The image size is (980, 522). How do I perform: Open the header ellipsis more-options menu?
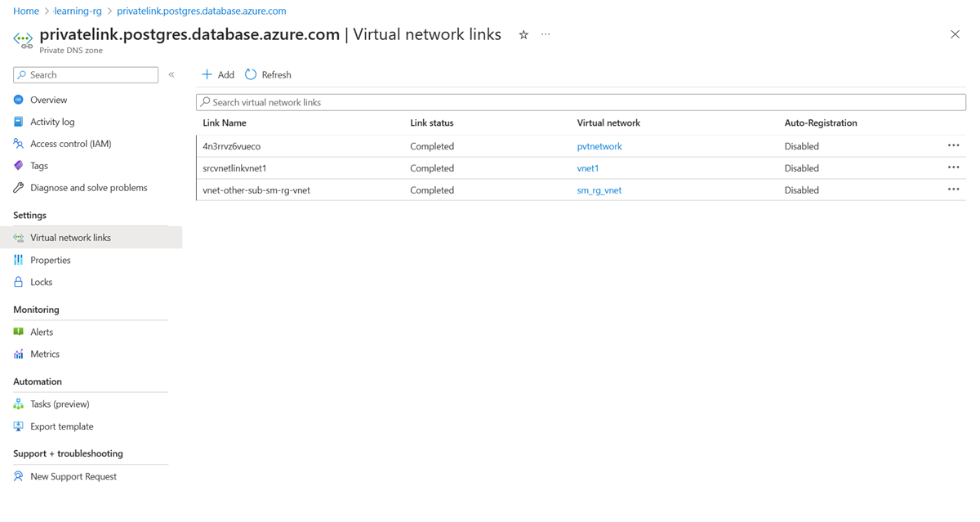[546, 34]
